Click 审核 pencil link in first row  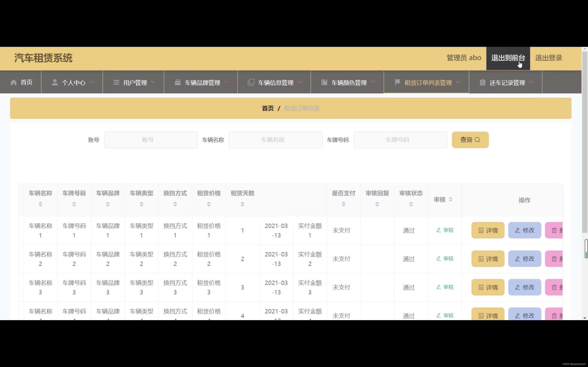click(445, 230)
